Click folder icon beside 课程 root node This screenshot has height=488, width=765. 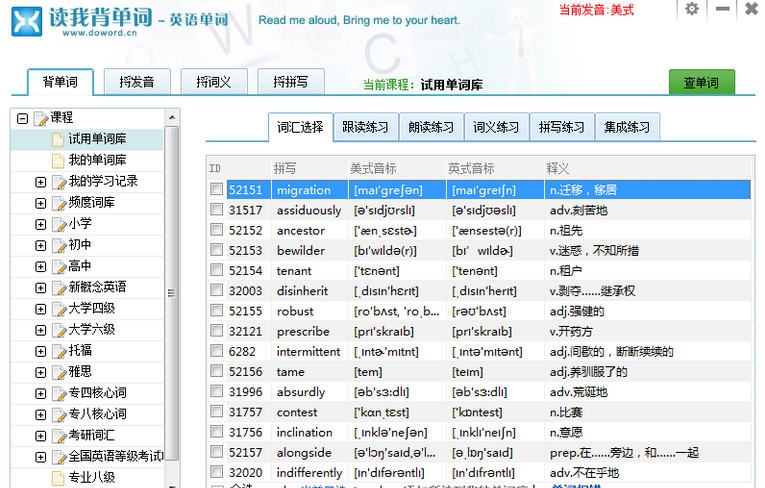41,118
